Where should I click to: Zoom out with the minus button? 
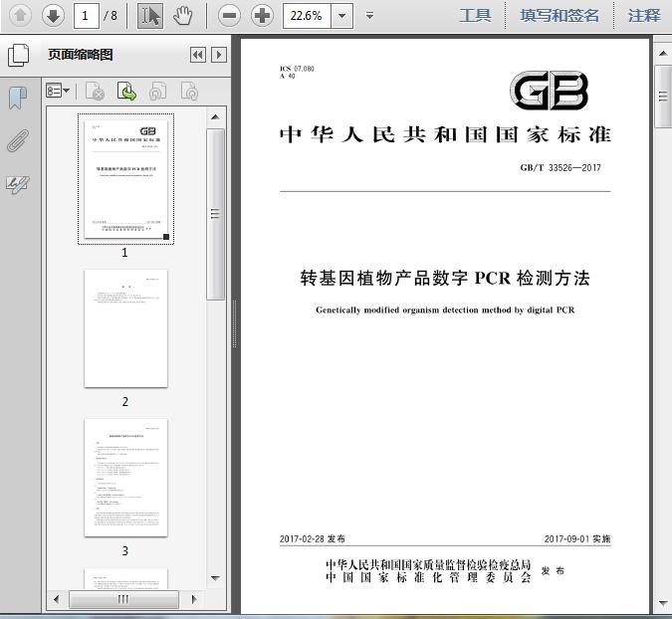[x=229, y=15]
